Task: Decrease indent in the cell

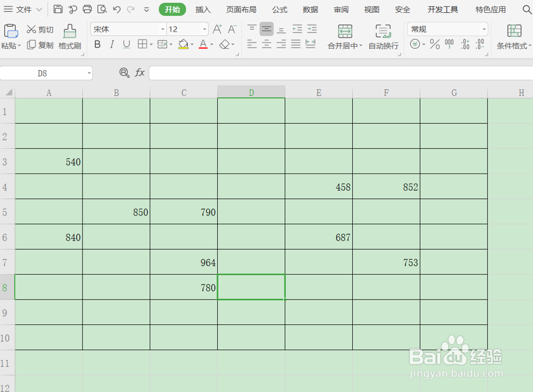Action: point(297,29)
